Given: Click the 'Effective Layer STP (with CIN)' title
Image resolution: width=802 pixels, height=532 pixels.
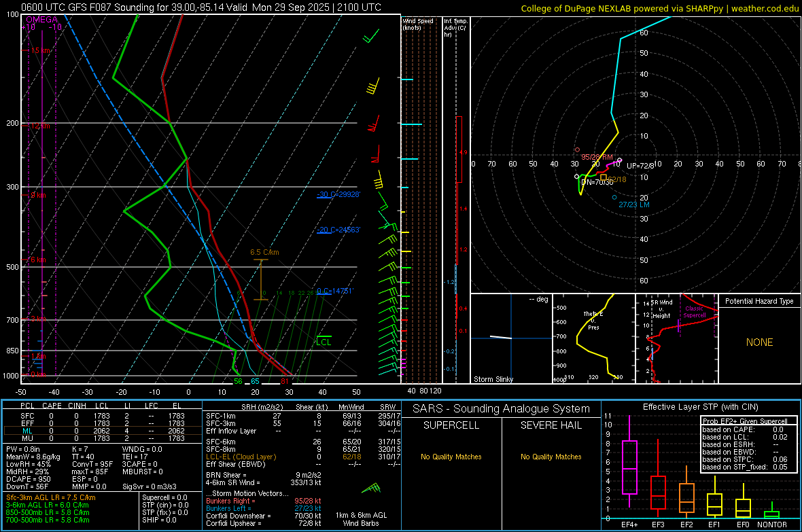Looking at the screenshot, I should [x=700, y=407].
